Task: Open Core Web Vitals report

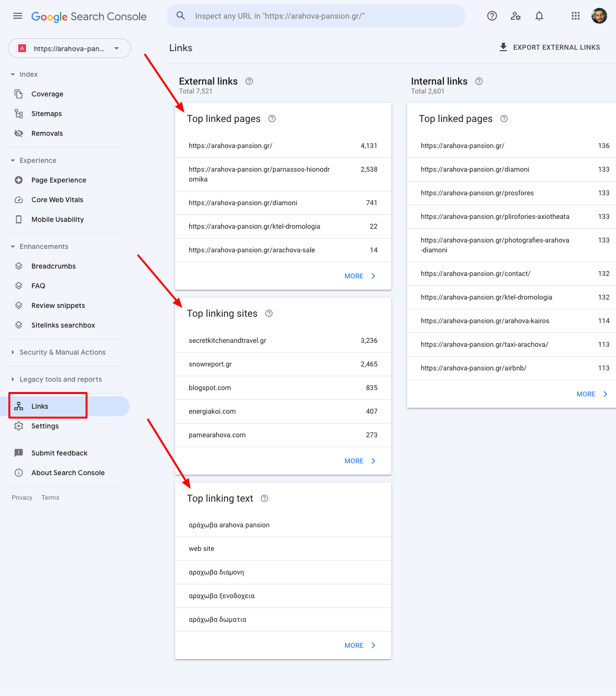Action: coord(58,200)
